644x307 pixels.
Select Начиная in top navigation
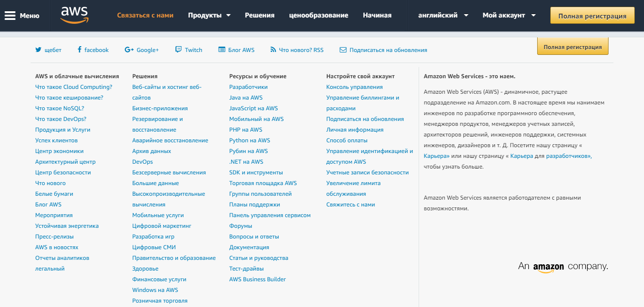point(377,15)
